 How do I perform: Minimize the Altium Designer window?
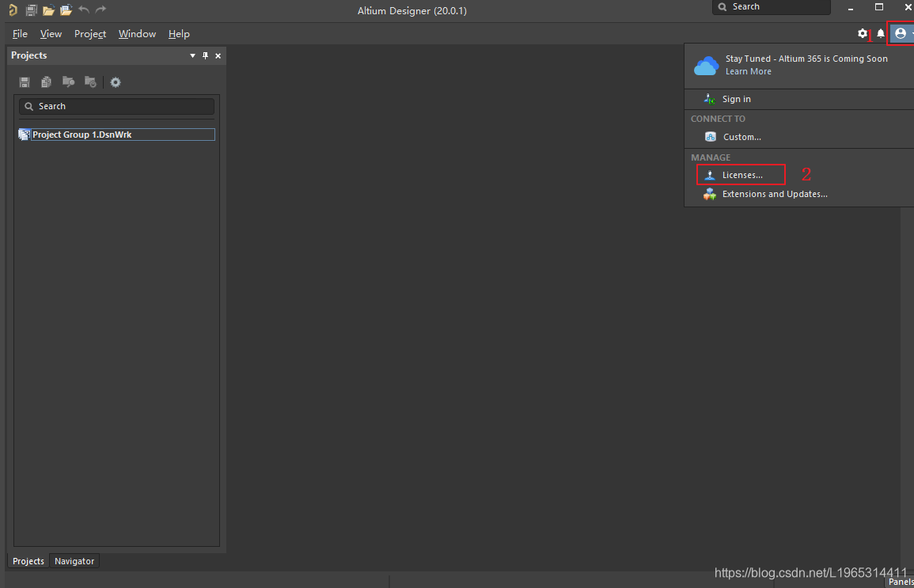pyautogui.click(x=851, y=8)
